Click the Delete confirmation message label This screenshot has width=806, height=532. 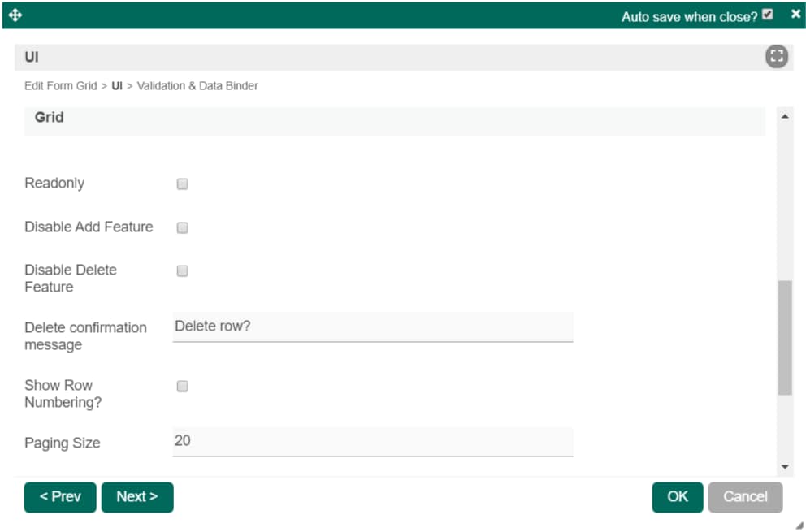(86, 336)
